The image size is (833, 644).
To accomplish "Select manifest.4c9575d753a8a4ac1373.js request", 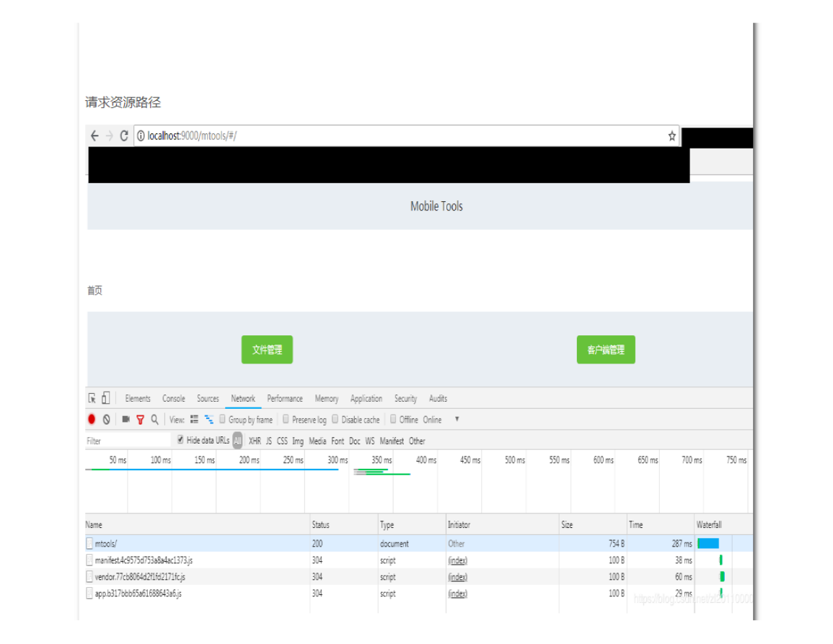I will pyautogui.click(x=419, y=560).
